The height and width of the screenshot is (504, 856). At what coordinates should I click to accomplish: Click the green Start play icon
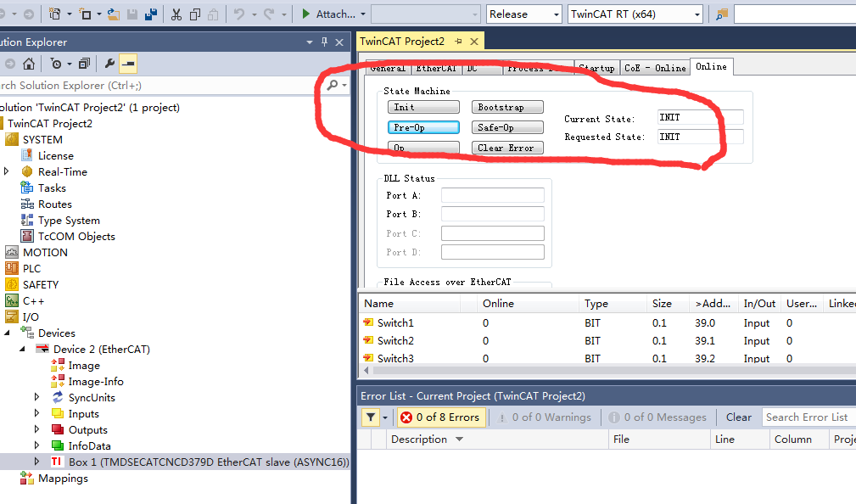[x=306, y=14]
